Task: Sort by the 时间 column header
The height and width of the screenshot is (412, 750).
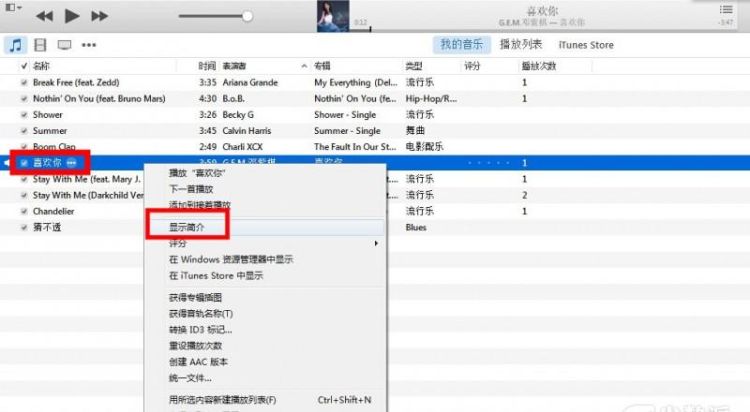Action: [208, 66]
